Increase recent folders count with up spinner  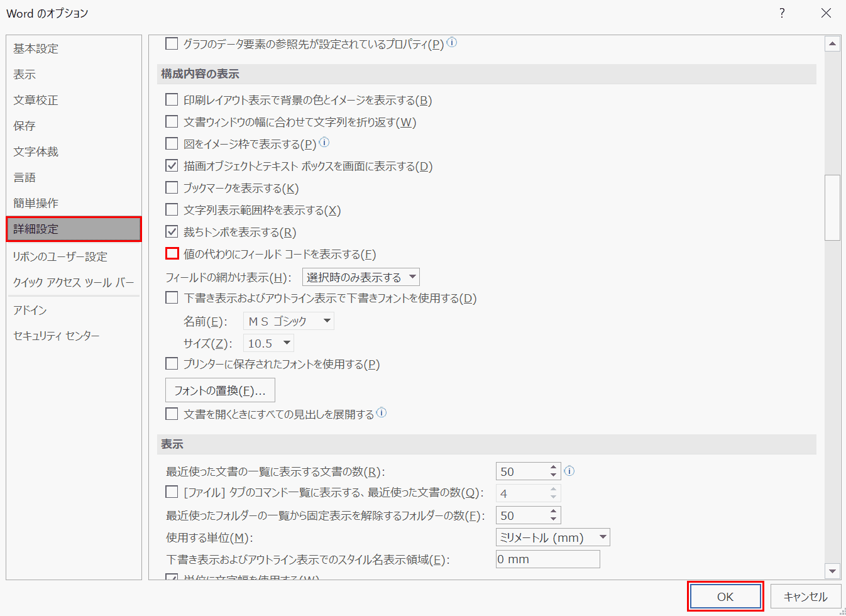point(553,511)
